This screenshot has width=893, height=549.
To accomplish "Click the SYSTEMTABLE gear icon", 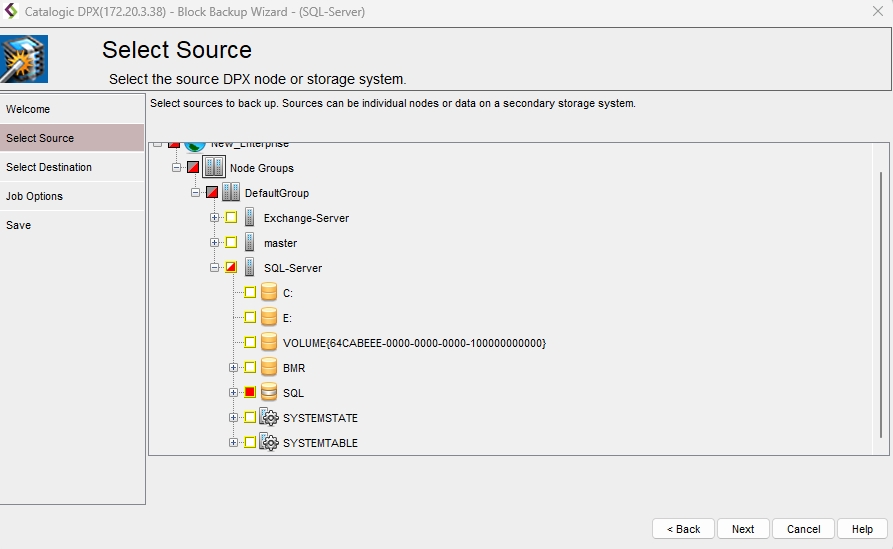I will [268, 443].
